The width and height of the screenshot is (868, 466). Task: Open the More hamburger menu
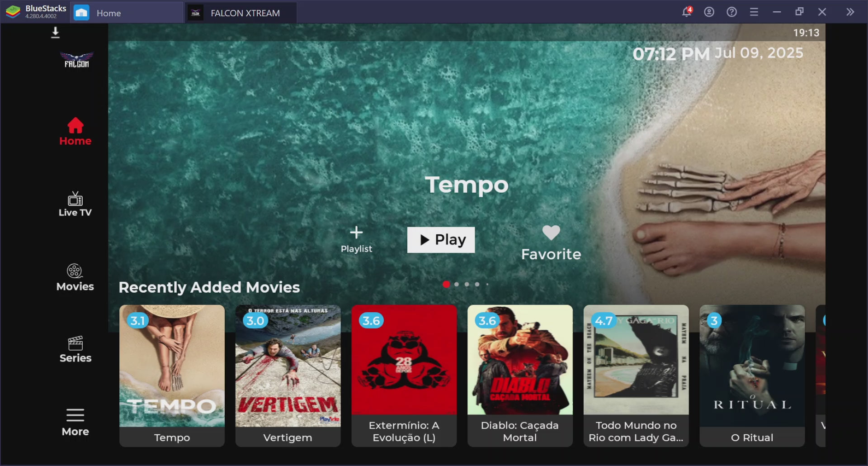pyautogui.click(x=75, y=422)
